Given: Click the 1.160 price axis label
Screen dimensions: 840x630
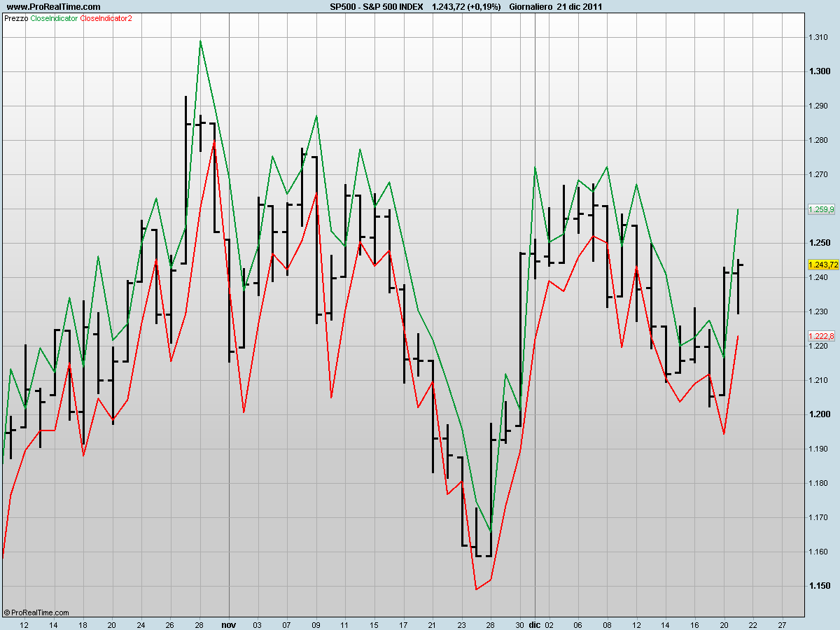Looking at the screenshot, I should click(x=819, y=552).
